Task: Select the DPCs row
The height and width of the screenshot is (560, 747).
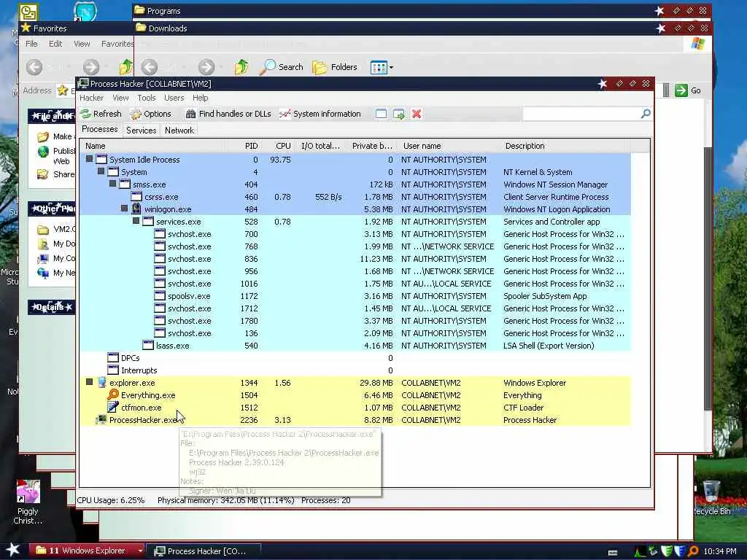Action: click(355, 358)
